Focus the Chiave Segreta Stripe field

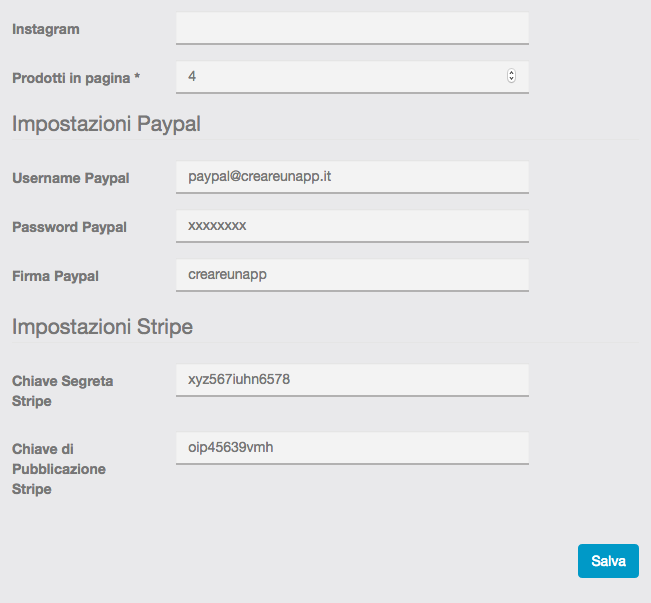[351, 379]
